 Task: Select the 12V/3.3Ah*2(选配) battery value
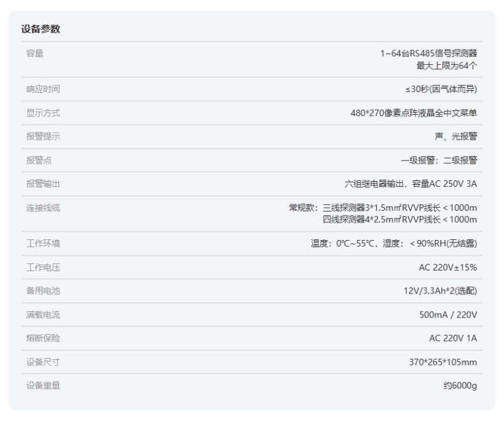click(439, 291)
